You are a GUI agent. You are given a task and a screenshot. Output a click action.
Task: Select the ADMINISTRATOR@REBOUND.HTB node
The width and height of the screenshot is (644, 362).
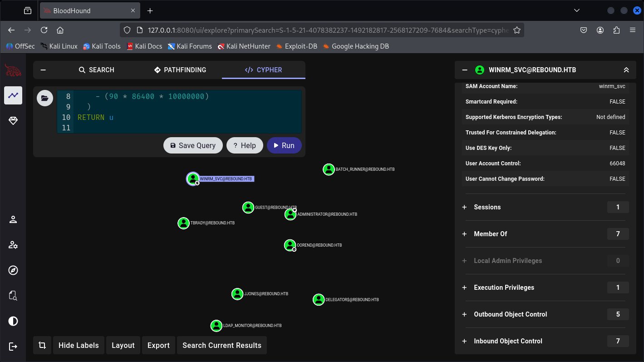(290, 214)
